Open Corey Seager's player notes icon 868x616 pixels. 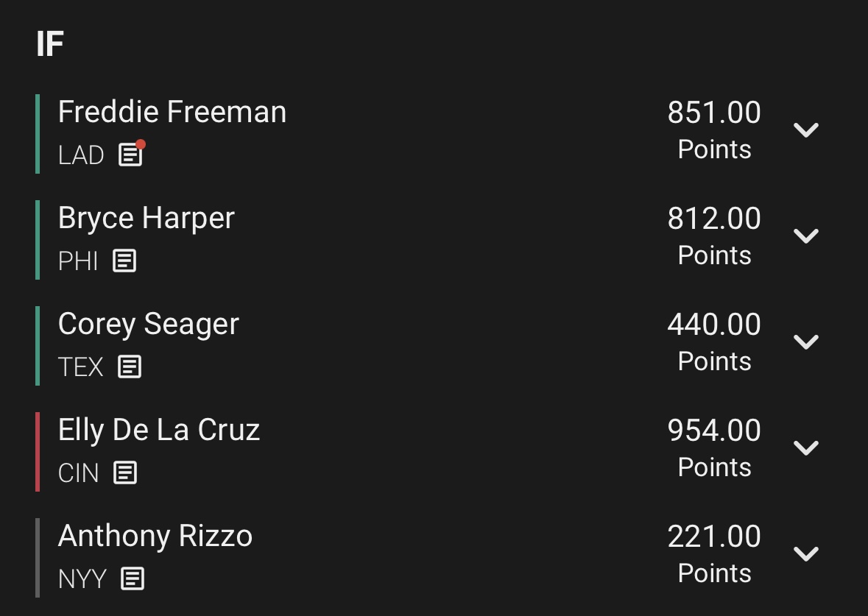pyautogui.click(x=130, y=367)
